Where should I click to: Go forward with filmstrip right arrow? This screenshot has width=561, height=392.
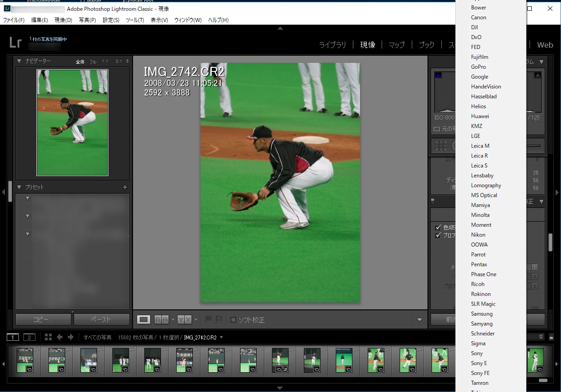[71, 337]
